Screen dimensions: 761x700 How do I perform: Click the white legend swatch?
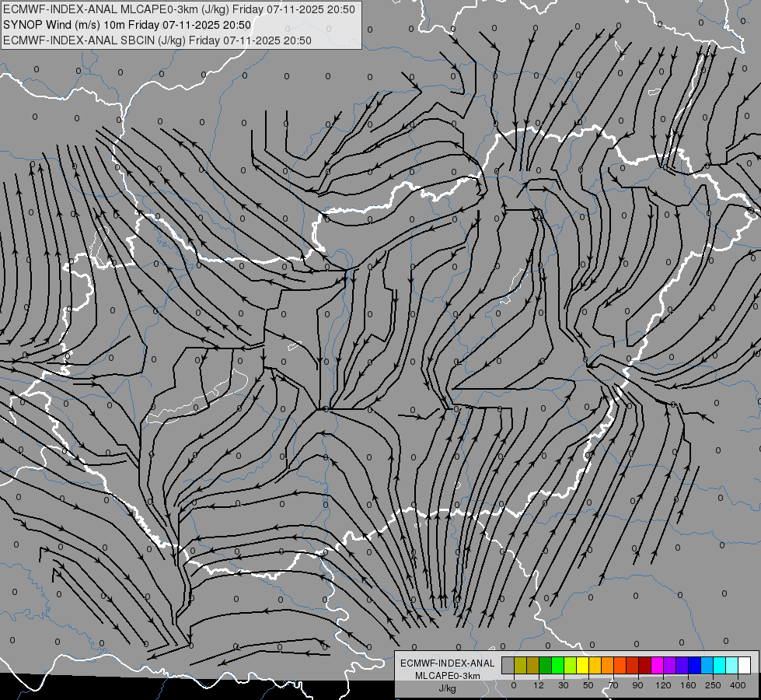[744, 665]
